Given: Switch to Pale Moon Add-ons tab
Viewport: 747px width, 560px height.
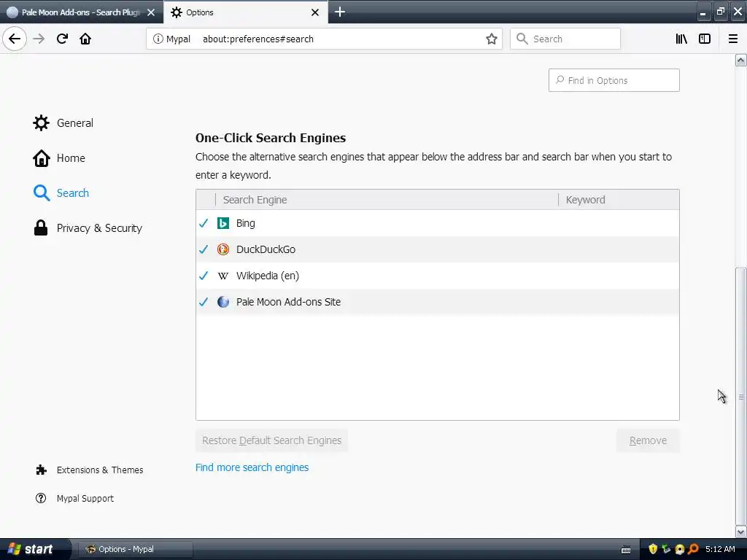Looking at the screenshot, I should 77,12.
